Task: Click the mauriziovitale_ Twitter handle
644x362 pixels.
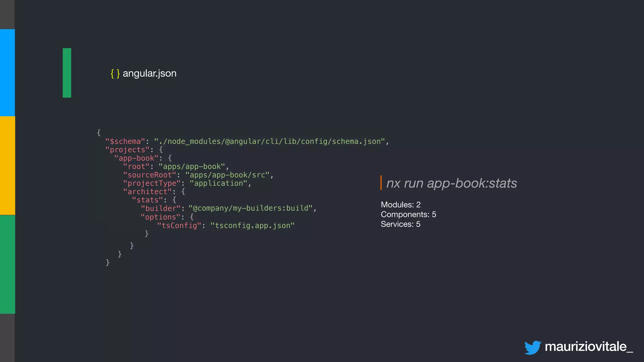Action: tap(589, 347)
